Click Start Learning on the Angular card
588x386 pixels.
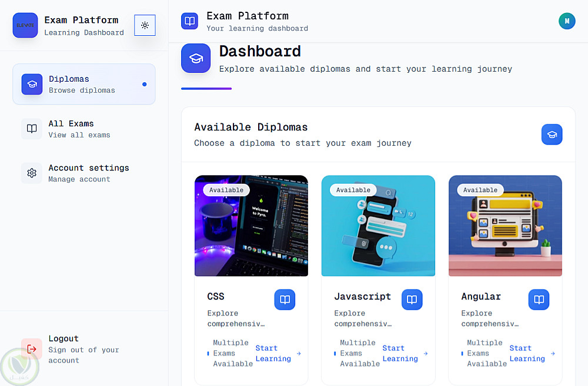[527, 354]
